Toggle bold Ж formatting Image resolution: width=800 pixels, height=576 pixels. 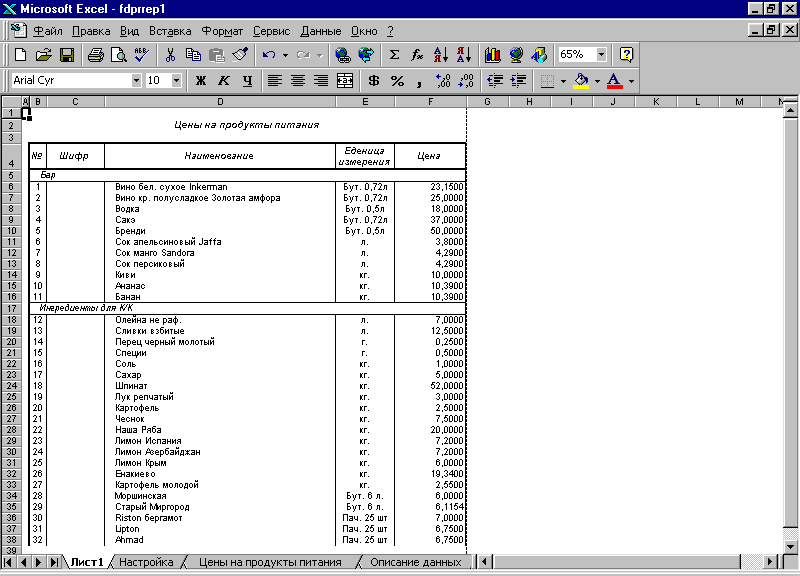click(x=201, y=81)
